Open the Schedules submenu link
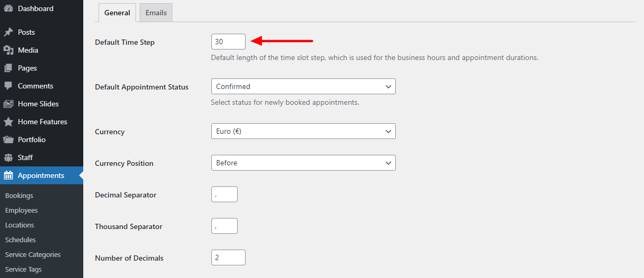This screenshot has height=278, width=644. [21, 240]
